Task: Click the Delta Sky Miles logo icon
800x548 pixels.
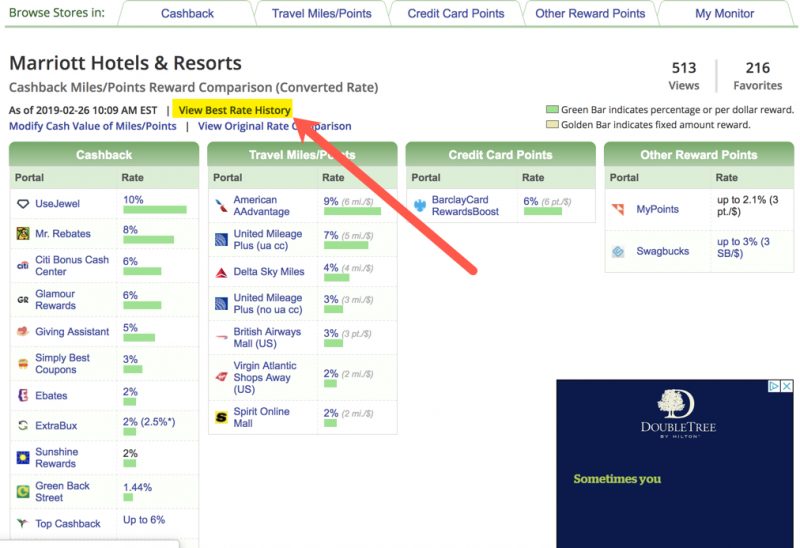Action: (x=221, y=273)
